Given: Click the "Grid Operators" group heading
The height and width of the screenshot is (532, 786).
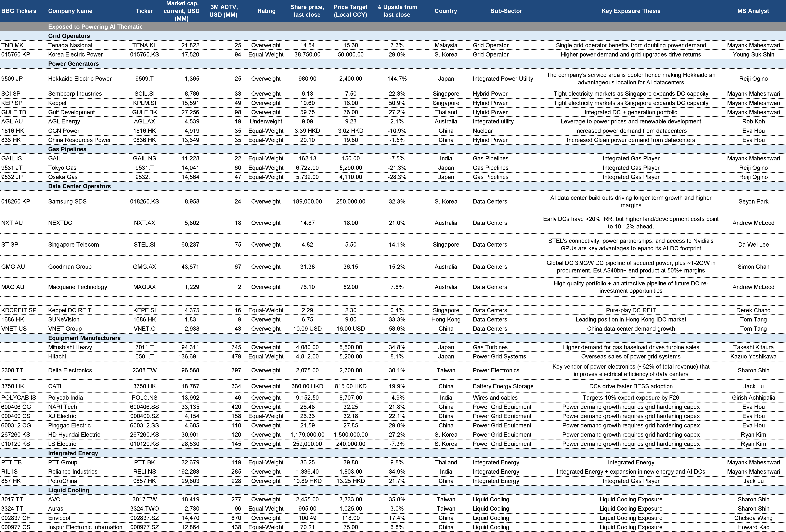Looking at the screenshot, I should [x=69, y=36].
